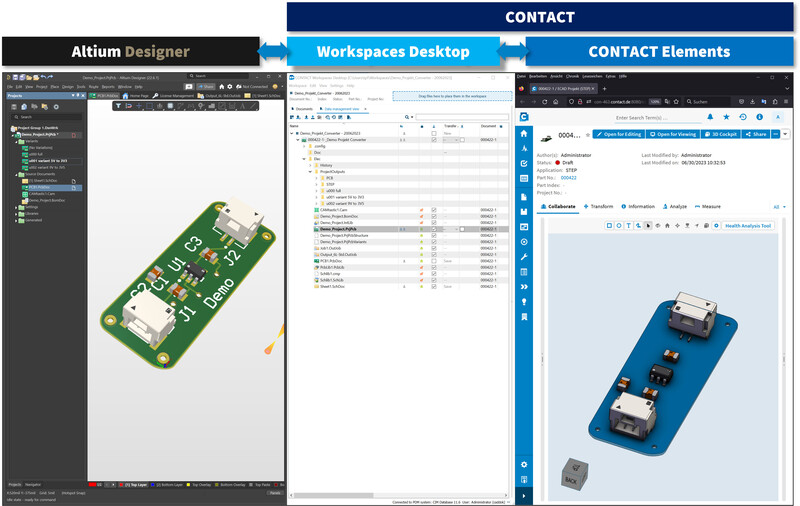Click the filter funnel icon in Altium toolbar

[118, 106]
